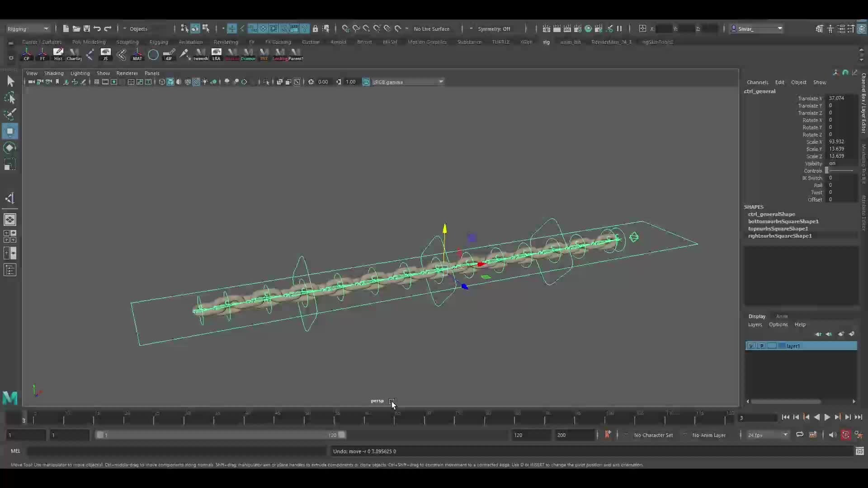The width and height of the screenshot is (868, 488).
Task: Open the Shading viewport menu
Action: click(53, 73)
